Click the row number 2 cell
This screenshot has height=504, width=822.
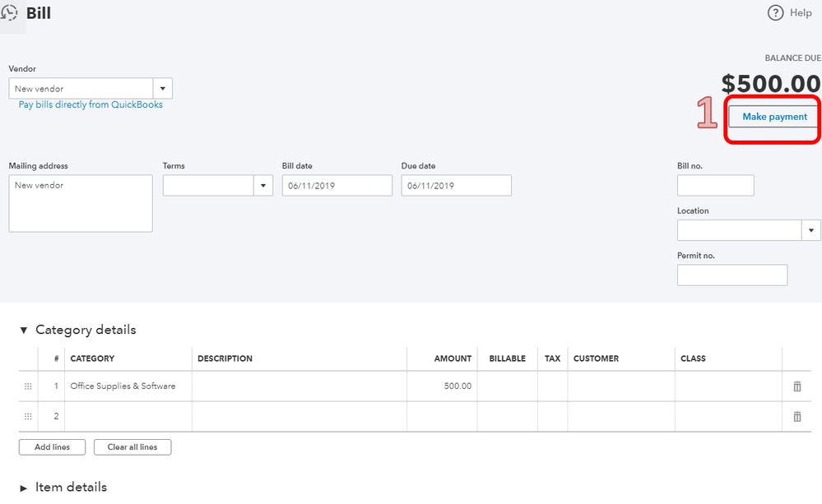pyautogui.click(x=51, y=417)
